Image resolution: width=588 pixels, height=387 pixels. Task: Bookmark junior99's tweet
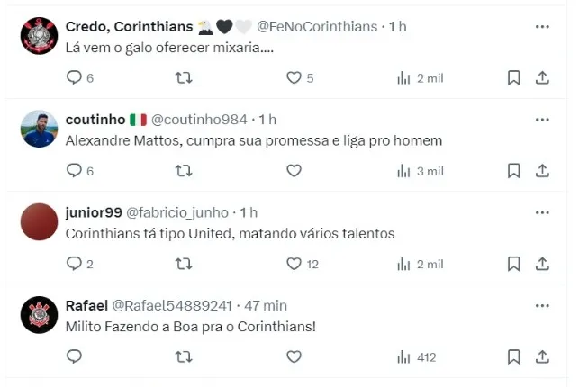513,264
